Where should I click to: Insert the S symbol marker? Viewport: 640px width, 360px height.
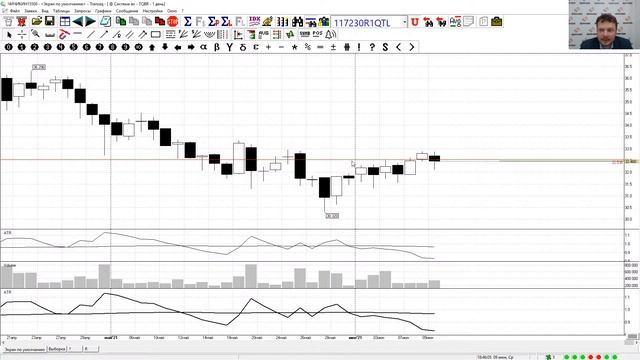tap(385, 47)
